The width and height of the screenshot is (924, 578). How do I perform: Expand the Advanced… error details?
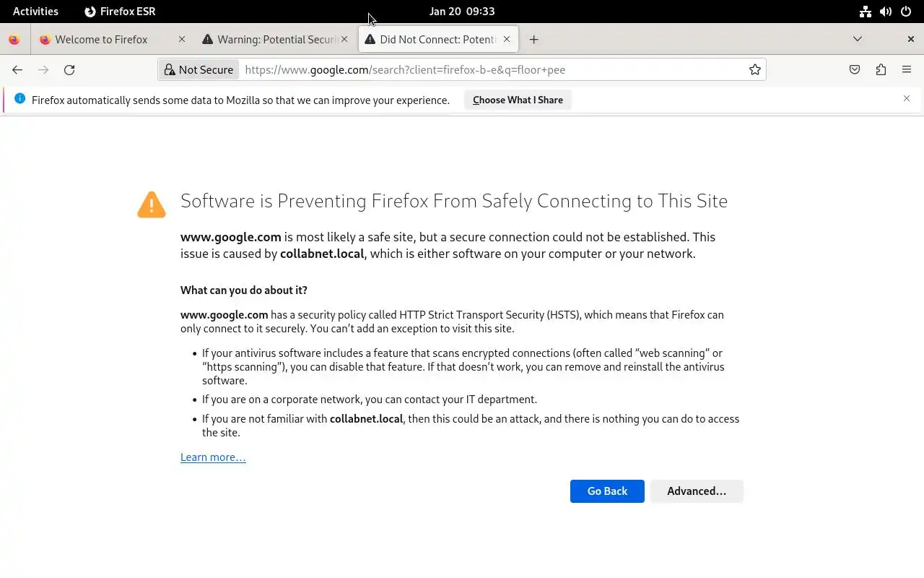pos(697,491)
